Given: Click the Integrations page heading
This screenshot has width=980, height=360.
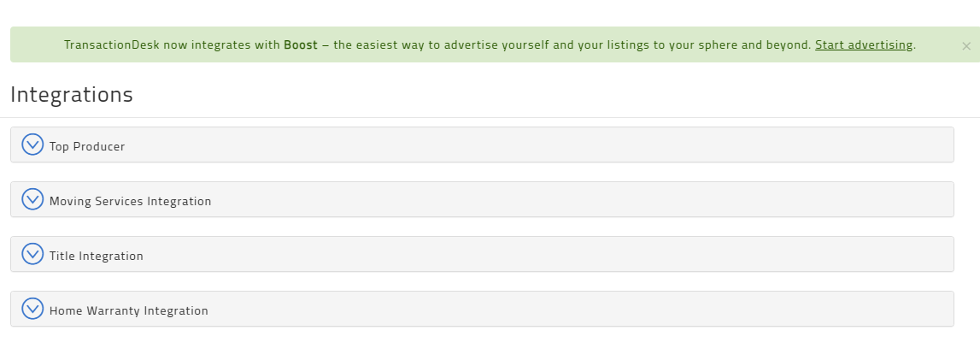Looking at the screenshot, I should [72, 94].
